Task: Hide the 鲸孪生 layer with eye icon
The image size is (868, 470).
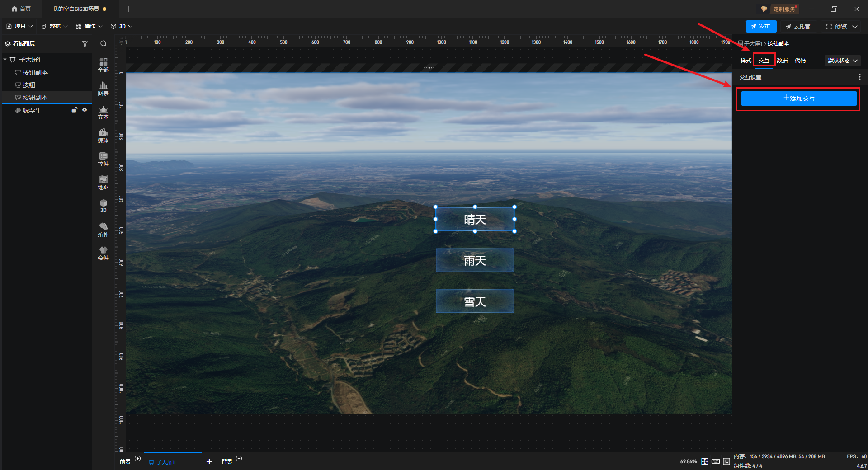Action: coord(85,110)
